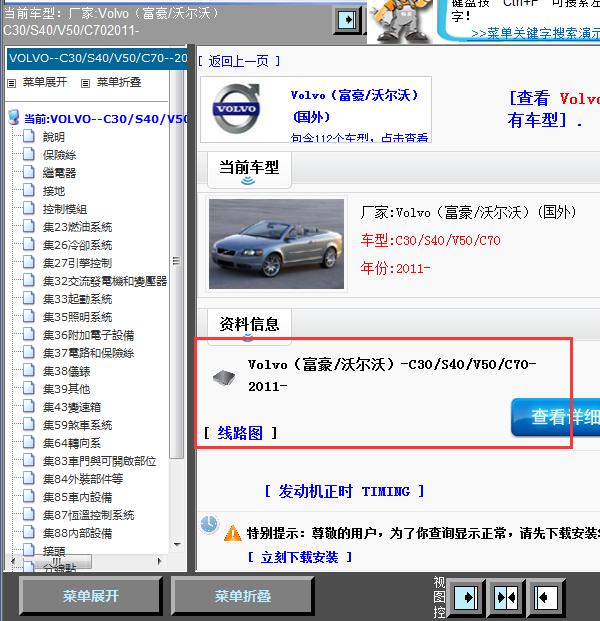Viewport: 600px width, 621px height.
Task: Click the Volvo（富豪/沃尔沃）(国外) brand link
Action: pyautogui.click(x=355, y=106)
